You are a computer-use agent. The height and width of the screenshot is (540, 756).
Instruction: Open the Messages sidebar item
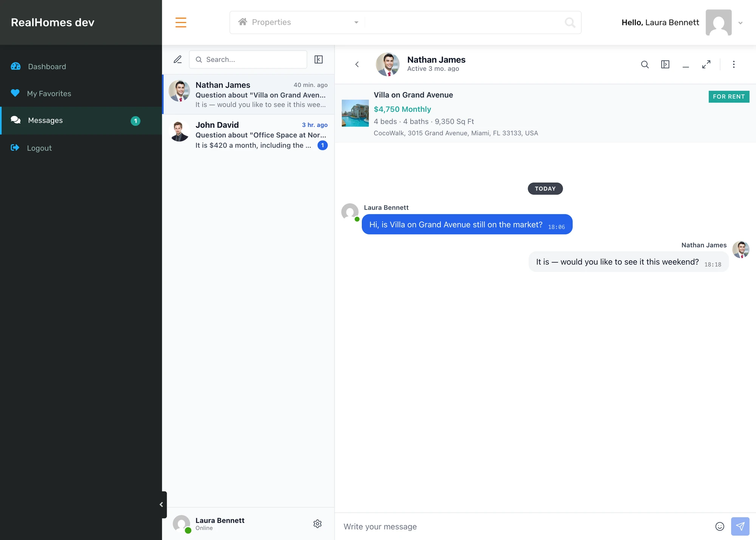pos(81,121)
